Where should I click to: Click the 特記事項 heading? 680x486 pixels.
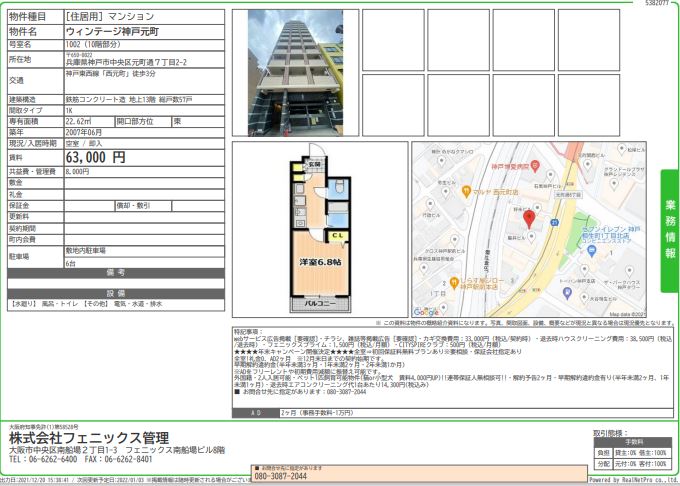(249, 332)
